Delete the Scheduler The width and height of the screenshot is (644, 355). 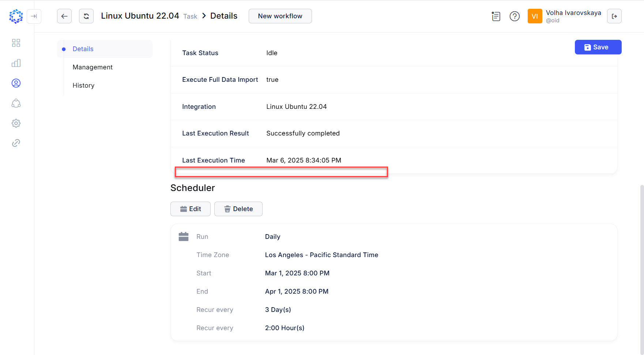click(238, 209)
